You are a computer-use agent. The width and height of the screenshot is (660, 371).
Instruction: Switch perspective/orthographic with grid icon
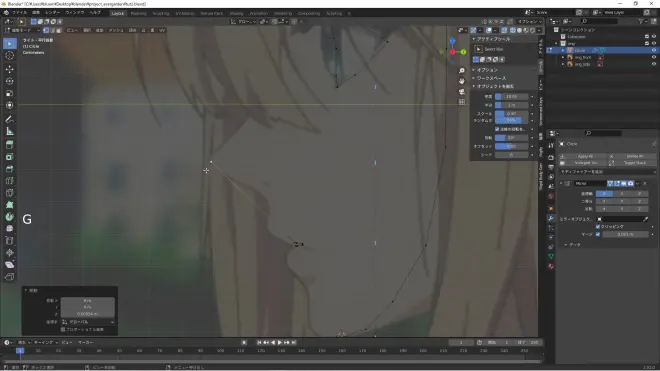462,102
